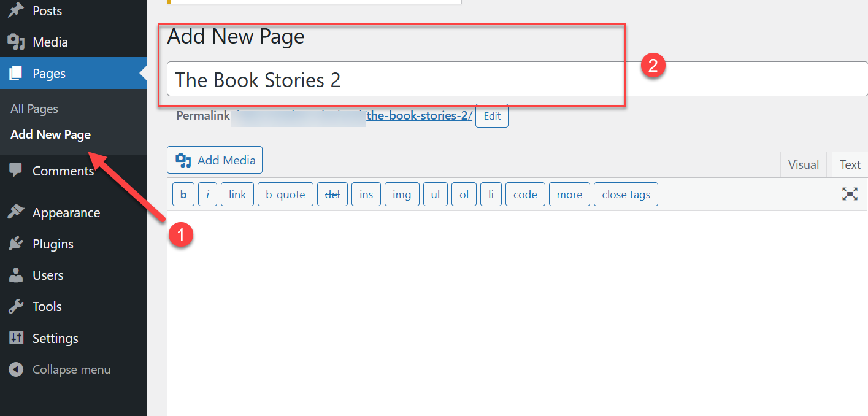Insert a link tag
Image resolution: width=868 pixels, height=416 pixels.
pos(237,195)
